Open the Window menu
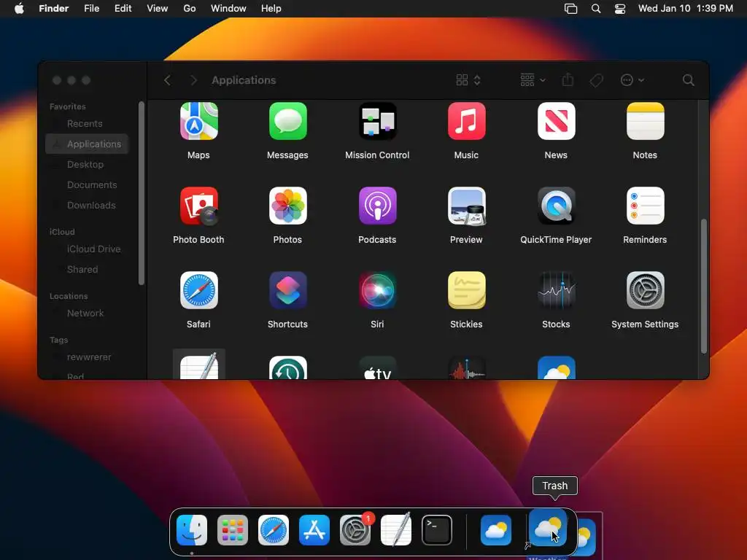This screenshot has height=560, width=747. click(228, 8)
